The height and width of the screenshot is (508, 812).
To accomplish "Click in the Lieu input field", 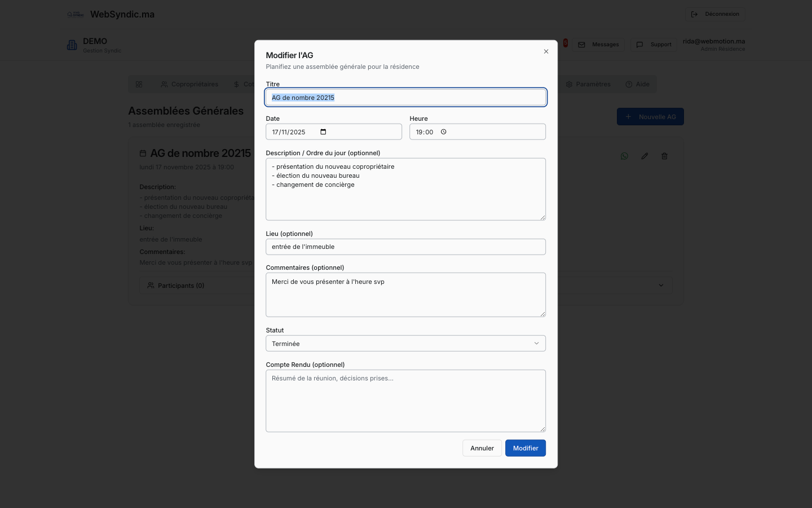I will click(x=405, y=247).
